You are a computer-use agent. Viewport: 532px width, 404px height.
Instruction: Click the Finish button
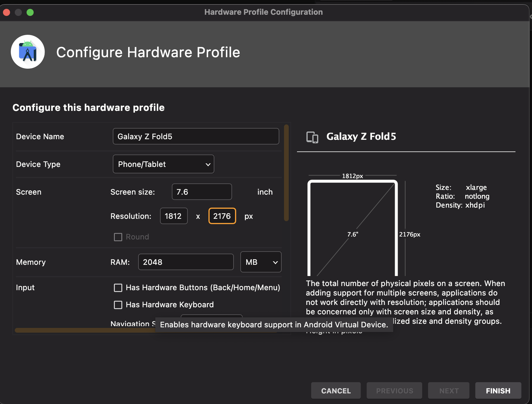coord(498,390)
